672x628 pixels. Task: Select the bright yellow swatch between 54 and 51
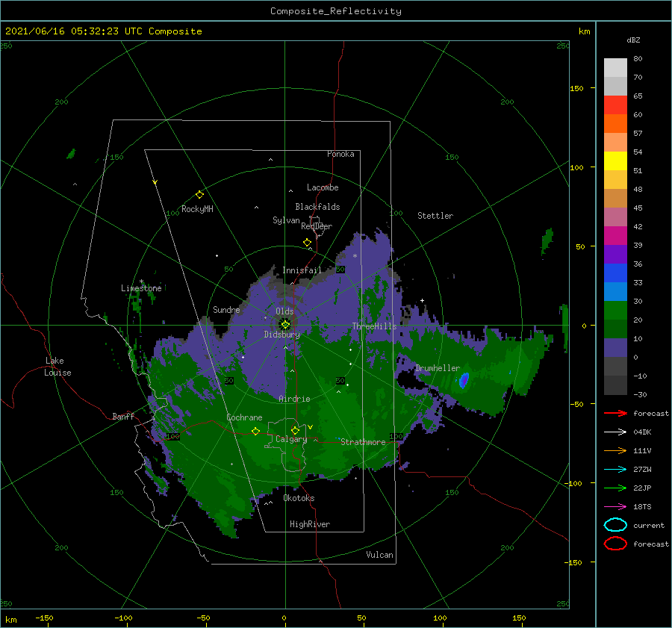pos(615,161)
